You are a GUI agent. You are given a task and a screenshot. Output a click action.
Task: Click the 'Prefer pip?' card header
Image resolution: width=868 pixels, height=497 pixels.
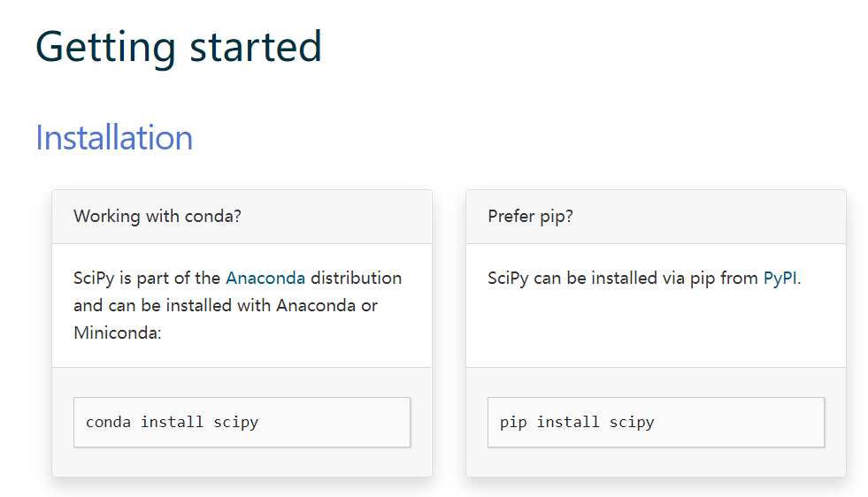tap(530, 217)
